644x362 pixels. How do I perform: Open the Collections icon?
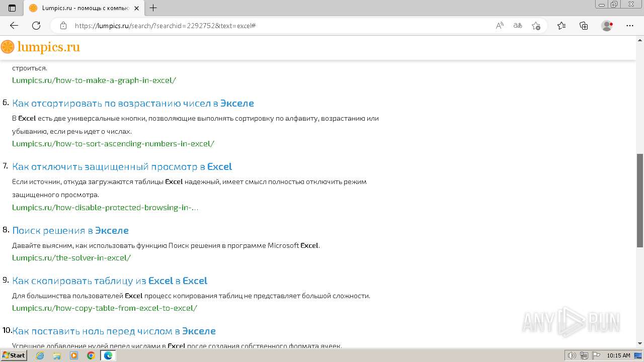(584, 26)
